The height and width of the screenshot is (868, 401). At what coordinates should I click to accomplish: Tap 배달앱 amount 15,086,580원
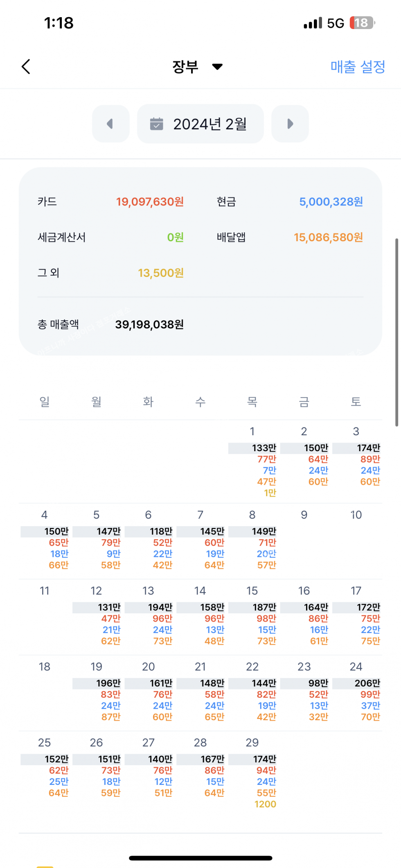[328, 237]
